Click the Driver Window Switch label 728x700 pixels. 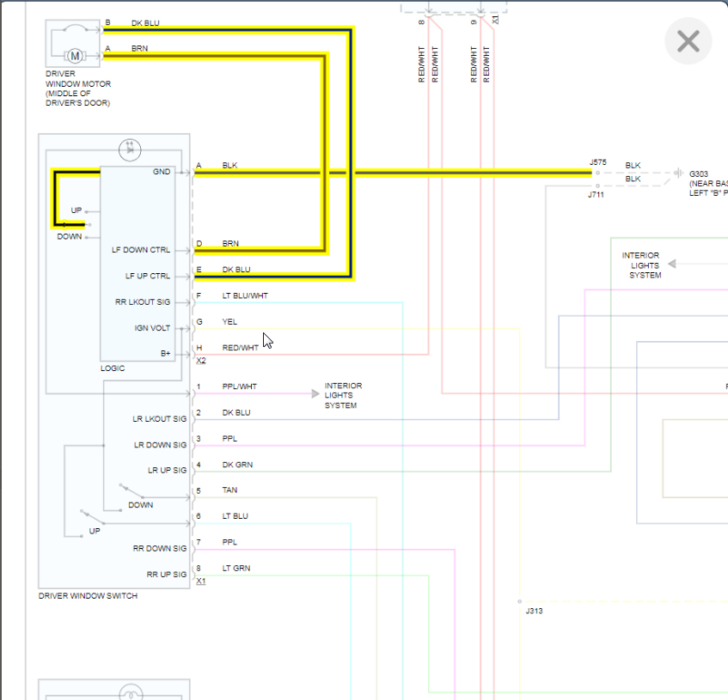point(88,595)
